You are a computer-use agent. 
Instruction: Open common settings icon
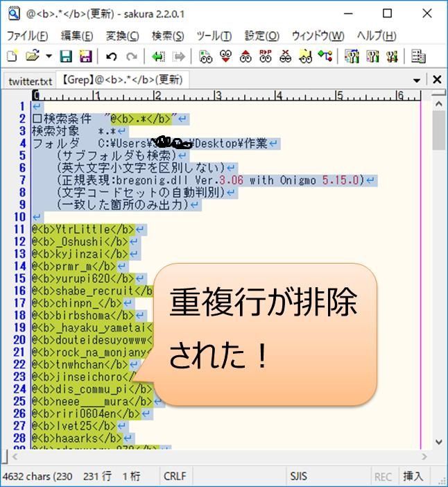372,56
